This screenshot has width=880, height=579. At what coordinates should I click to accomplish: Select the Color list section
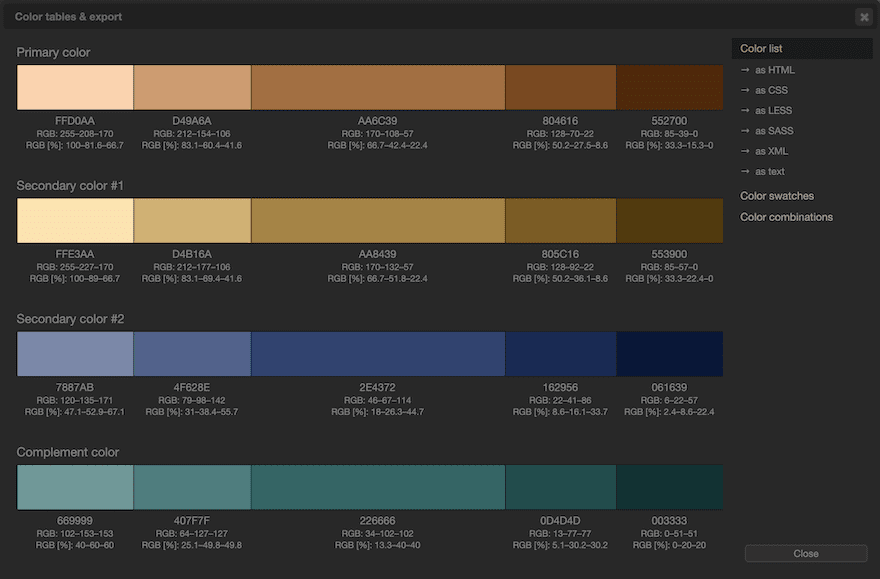click(x=761, y=48)
